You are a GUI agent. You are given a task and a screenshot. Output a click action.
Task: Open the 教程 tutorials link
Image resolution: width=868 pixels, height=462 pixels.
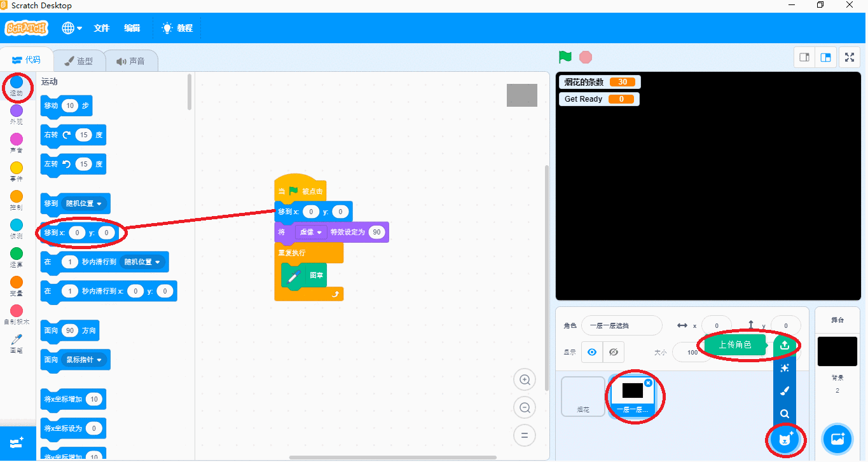177,28
